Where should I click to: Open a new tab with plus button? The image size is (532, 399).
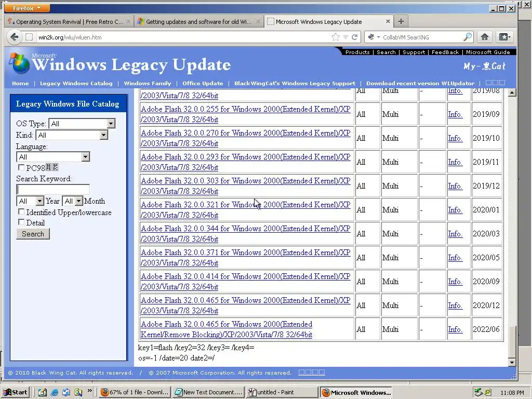[401, 21]
